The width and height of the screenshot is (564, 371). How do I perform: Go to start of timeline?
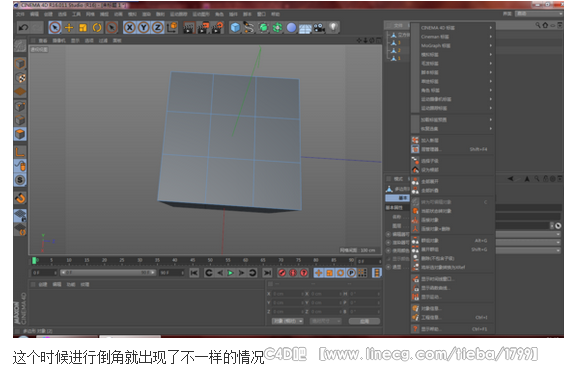194,273
